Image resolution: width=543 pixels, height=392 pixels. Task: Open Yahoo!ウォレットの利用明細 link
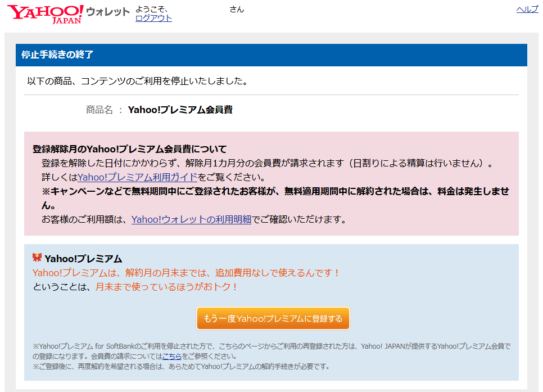[191, 219]
